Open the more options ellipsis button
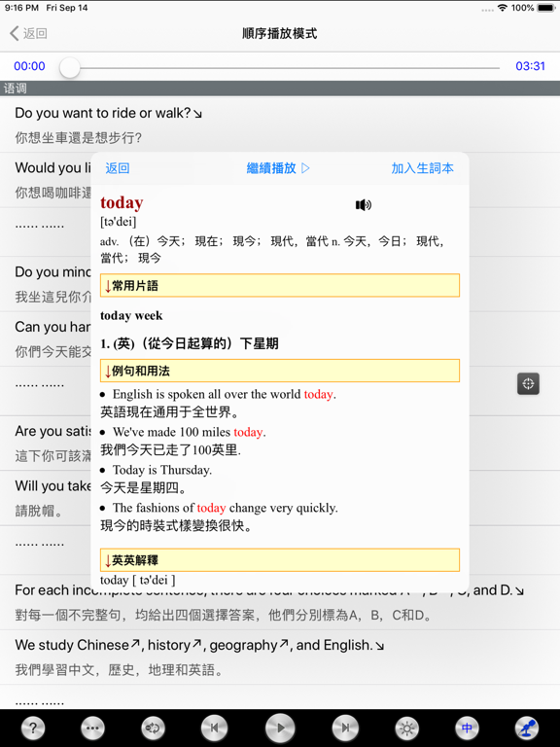The image size is (560, 747). 93,728
